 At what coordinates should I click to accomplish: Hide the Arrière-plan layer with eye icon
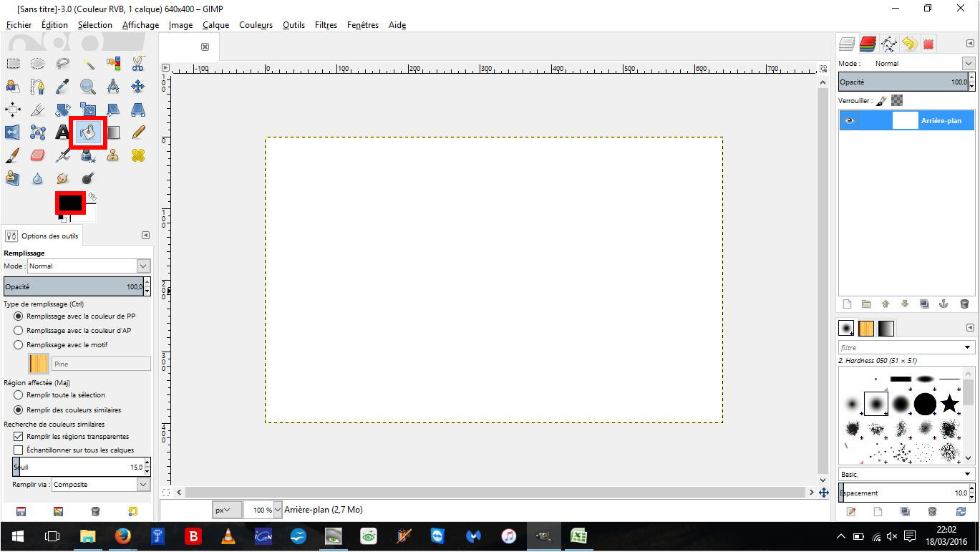click(x=849, y=120)
